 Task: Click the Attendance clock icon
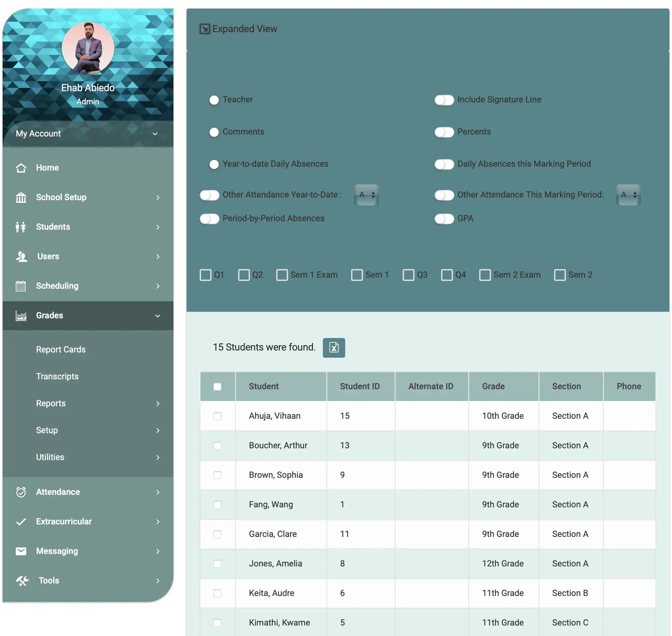[21, 492]
